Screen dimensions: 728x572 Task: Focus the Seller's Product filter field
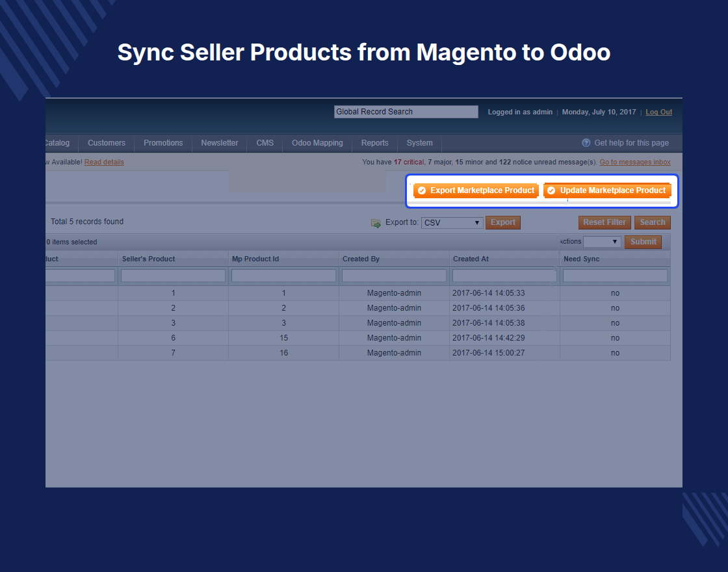(x=173, y=276)
